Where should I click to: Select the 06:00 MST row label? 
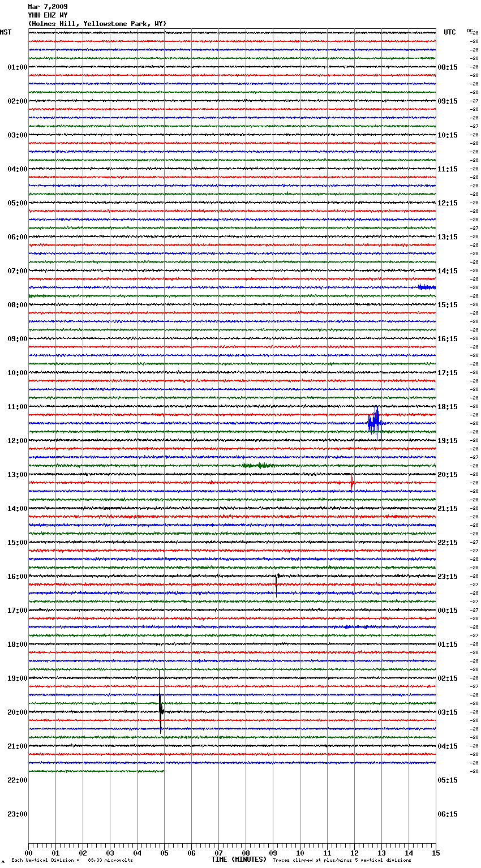coord(18,237)
